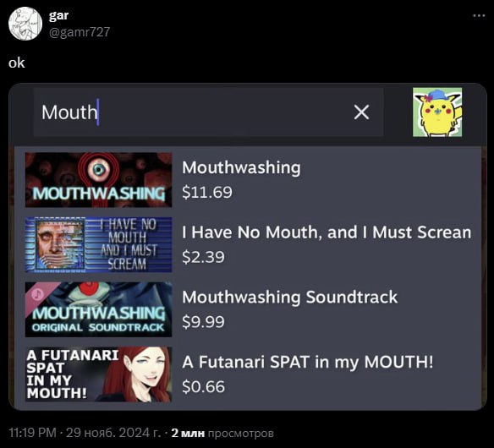Click the $11.69 price of Mouthwashing
Screen dimensions: 494x448
click(x=207, y=192)
